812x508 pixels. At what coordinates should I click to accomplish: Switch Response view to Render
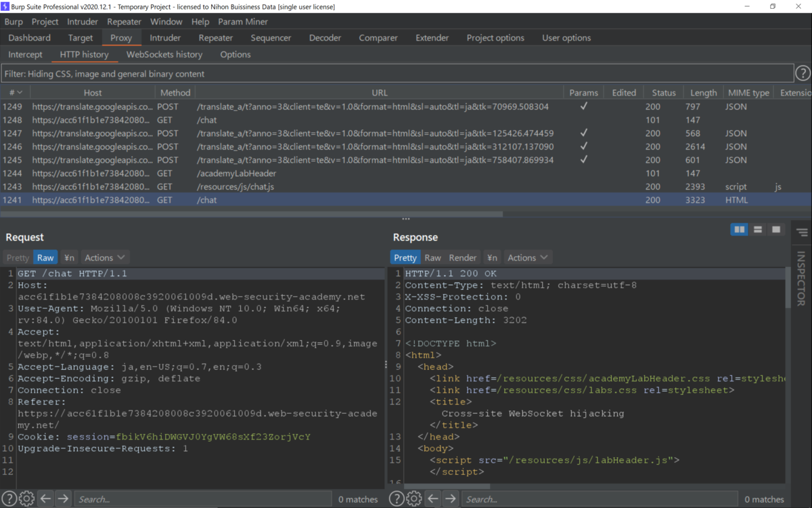(x=463, y=257)
